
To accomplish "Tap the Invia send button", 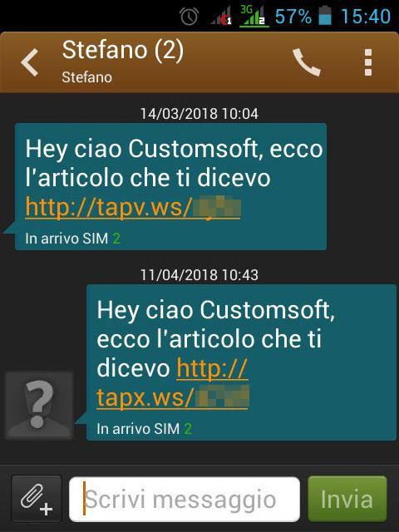I will coord(347,499).
